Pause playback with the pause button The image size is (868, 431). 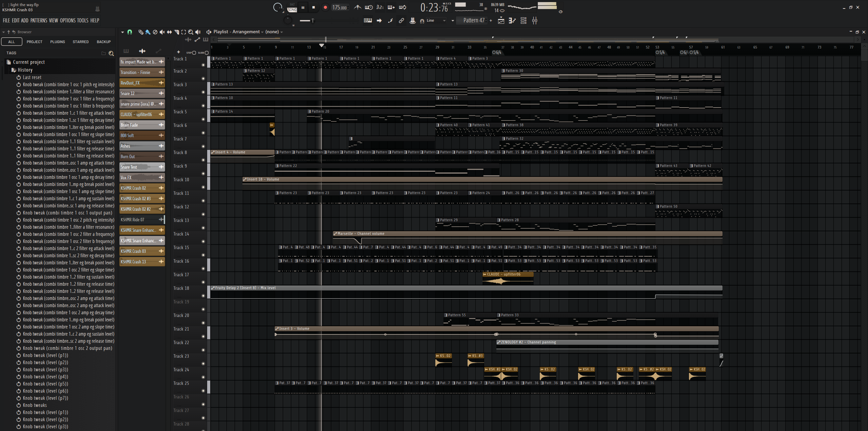coord(303,7)
